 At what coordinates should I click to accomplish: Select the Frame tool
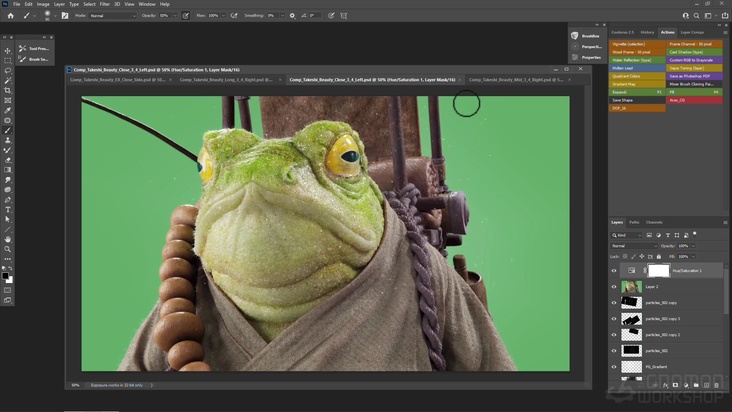pos(7,100)
